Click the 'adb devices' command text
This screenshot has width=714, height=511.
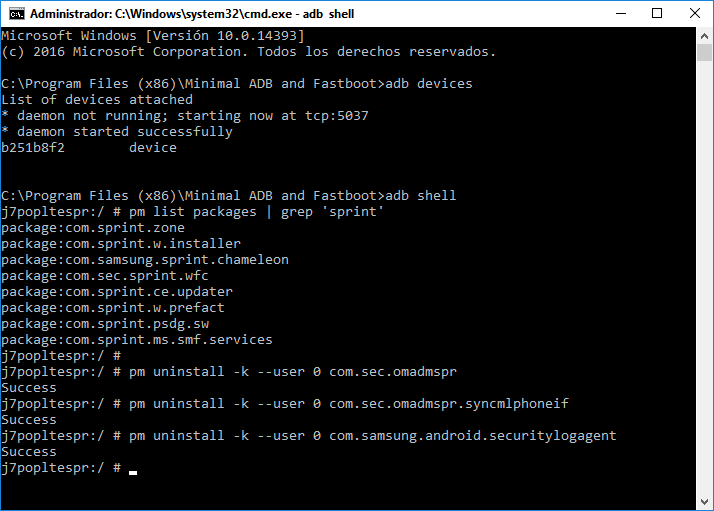pyautogui.click(x=428, y=84)
